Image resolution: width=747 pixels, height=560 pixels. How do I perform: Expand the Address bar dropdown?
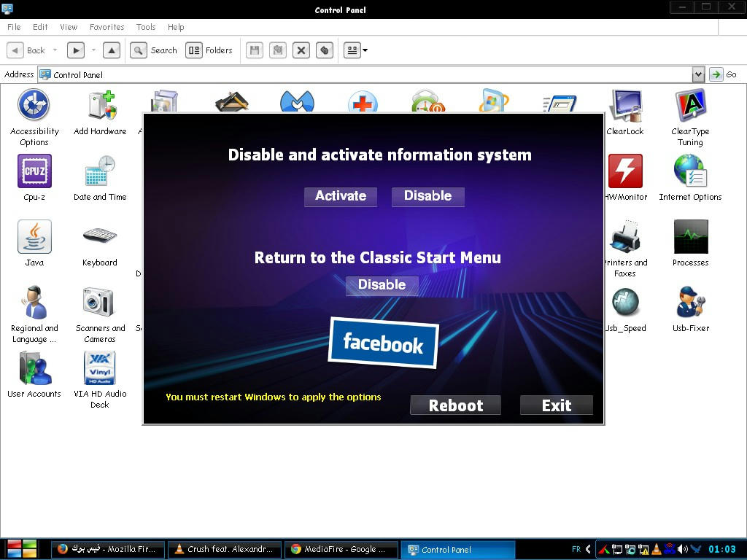[698, 74]
